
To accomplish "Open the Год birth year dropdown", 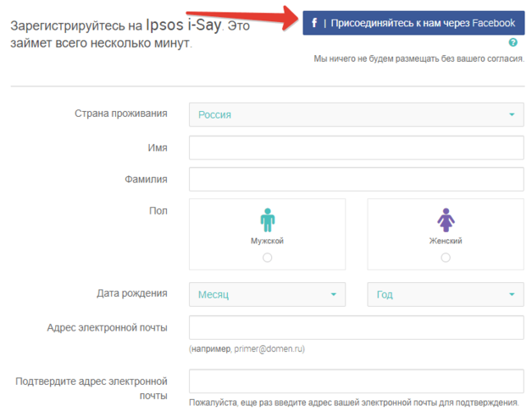I will pyautogui.click(x=446, y=294).
